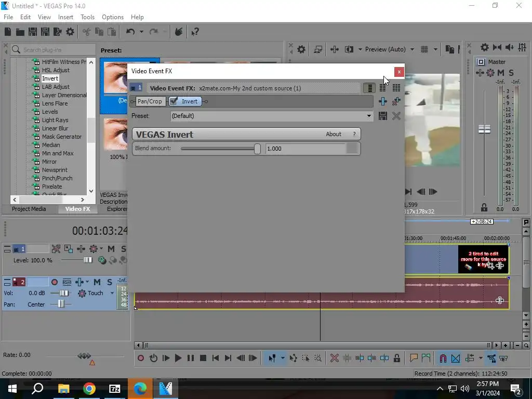Open the interactive tutorials hand icon
Image resolution: width=532 pixels, height=399 pixels.
coord(179,32)
